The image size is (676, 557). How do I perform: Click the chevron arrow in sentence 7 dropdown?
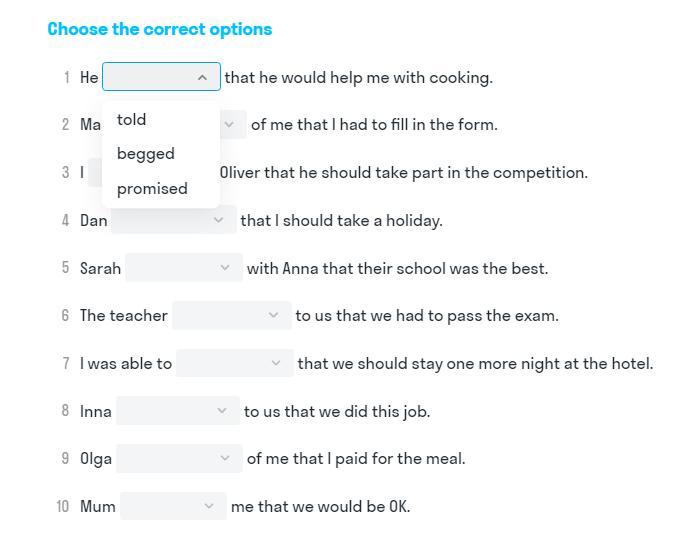277,364
